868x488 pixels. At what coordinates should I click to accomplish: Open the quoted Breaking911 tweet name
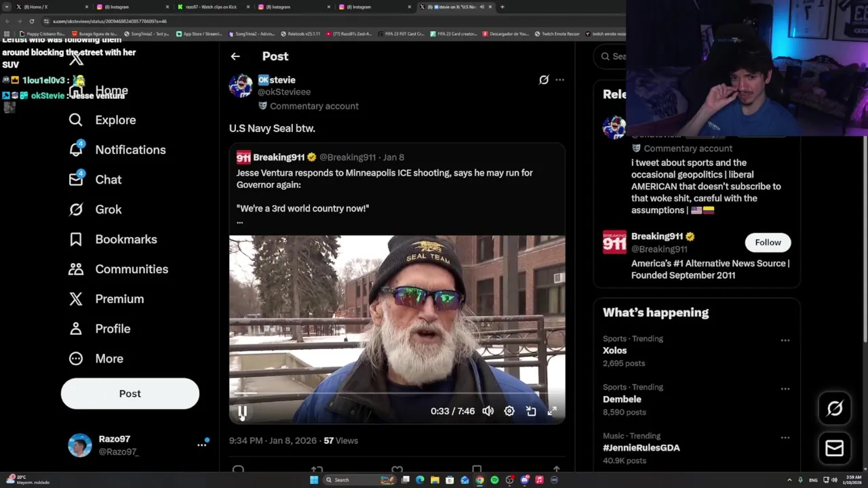279,157
